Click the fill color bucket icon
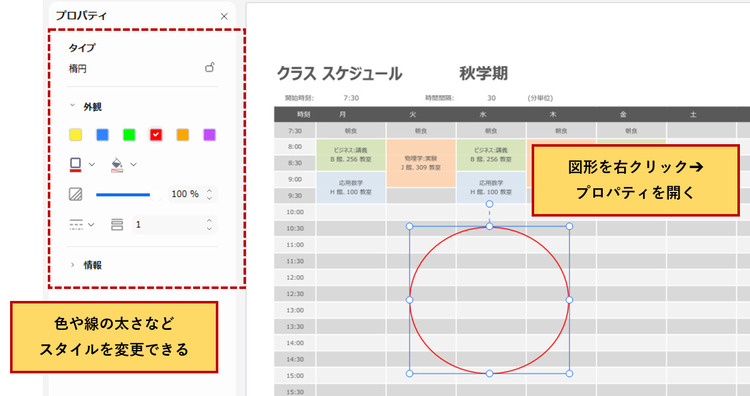 coord(117,165)
